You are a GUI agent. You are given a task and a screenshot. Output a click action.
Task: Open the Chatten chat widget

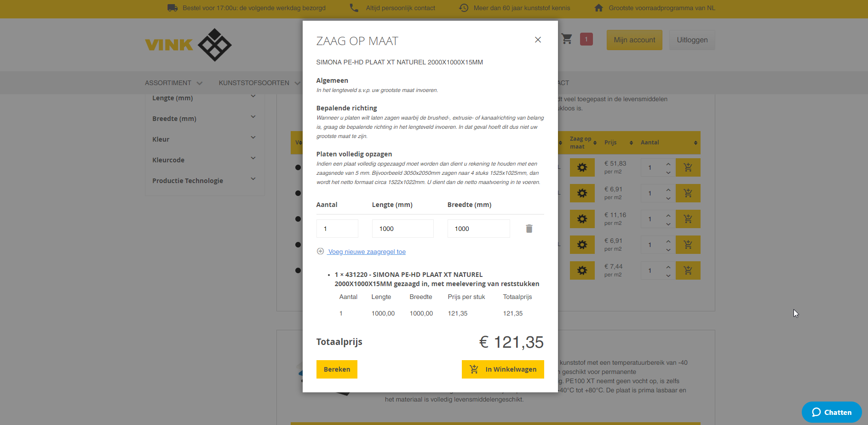click(x=832, y=412)
